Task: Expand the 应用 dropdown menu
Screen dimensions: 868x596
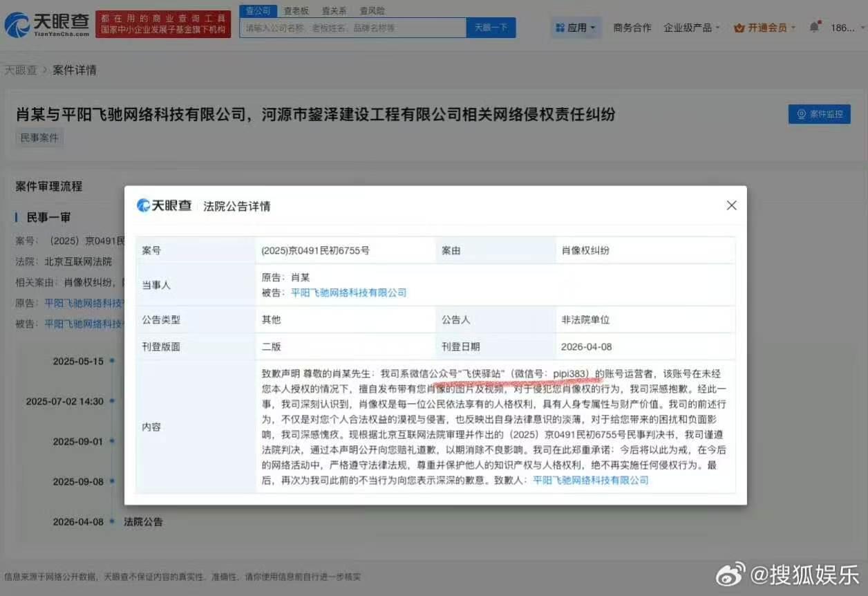Action: click(576, 28)
